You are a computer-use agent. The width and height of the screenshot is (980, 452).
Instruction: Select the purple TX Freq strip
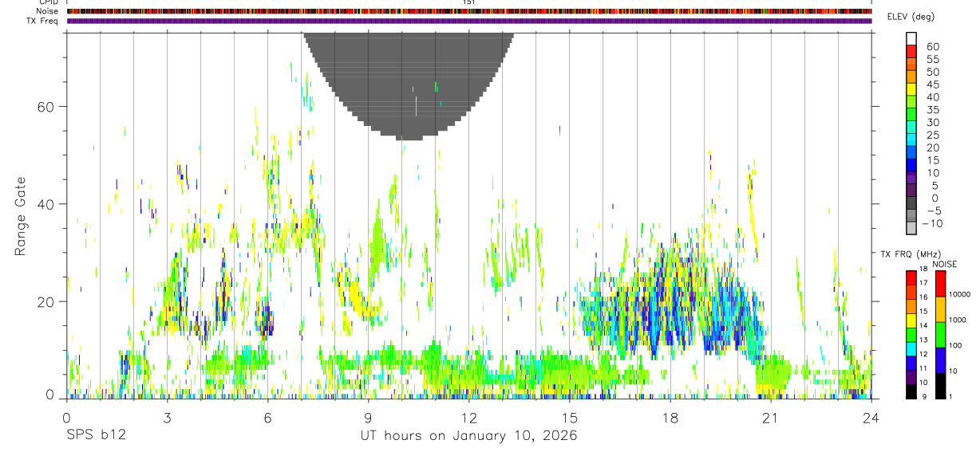468,21
